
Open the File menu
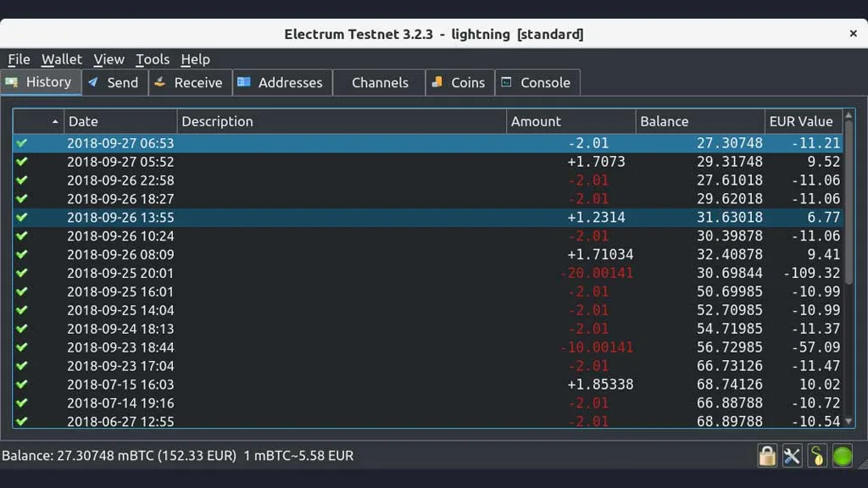19,59
